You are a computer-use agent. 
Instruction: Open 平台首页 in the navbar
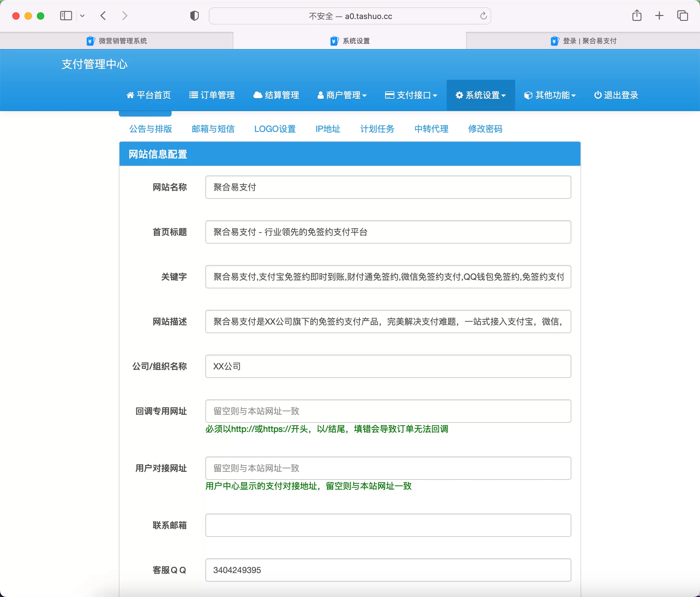(x=149, y=95)
